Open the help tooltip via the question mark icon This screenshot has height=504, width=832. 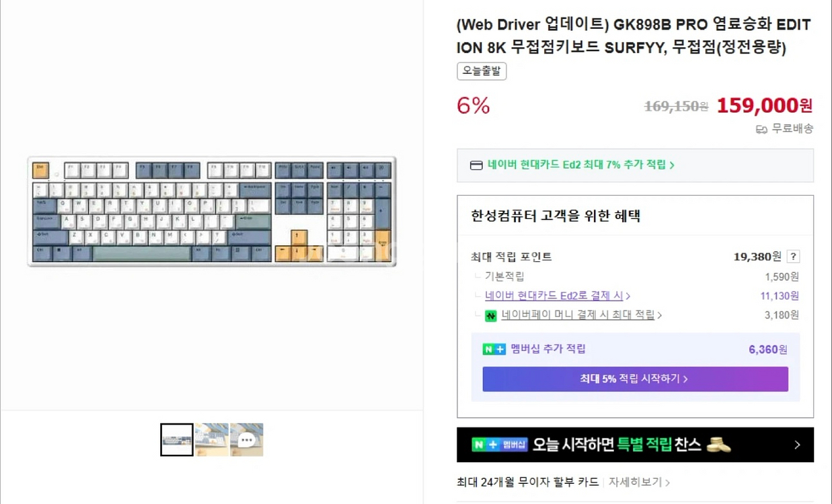click(794, 256)
